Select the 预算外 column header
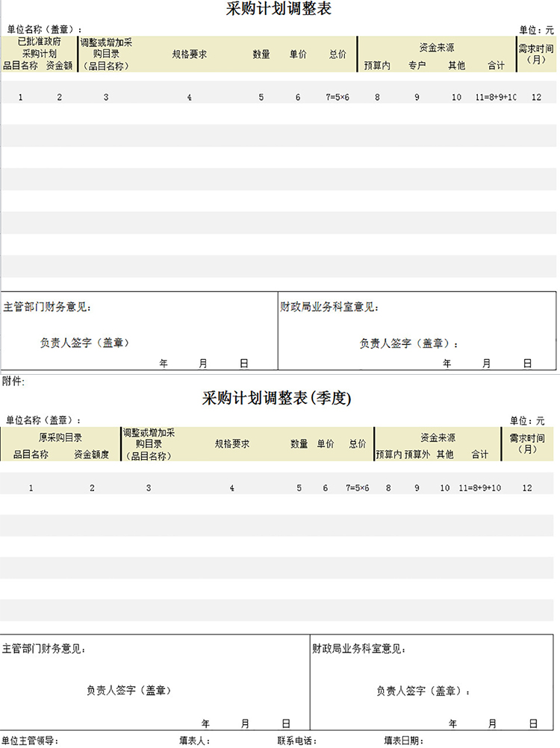Image resolution: width=560 pixels, height=748 pixels. coord(417,455)
